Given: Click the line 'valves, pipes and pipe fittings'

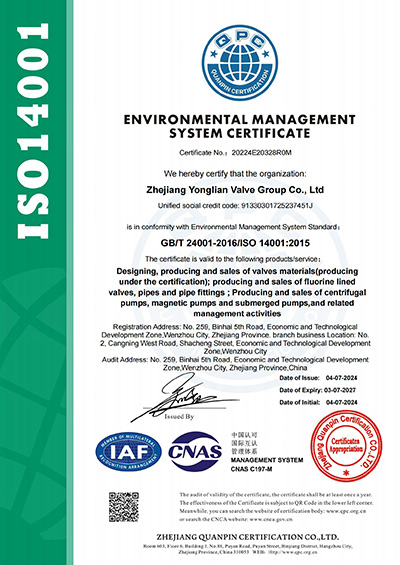Looking at the screenshot, I should [x=237, y=292].
